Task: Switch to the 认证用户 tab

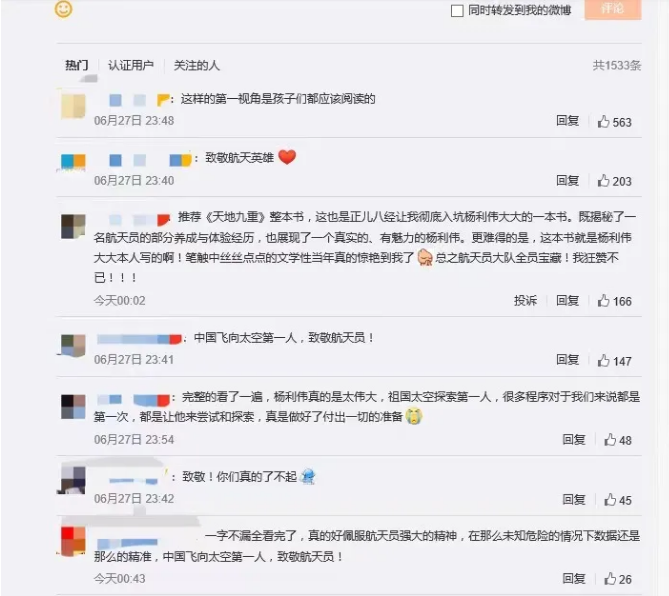Action: pyautogui.click(x=131, y=65)
